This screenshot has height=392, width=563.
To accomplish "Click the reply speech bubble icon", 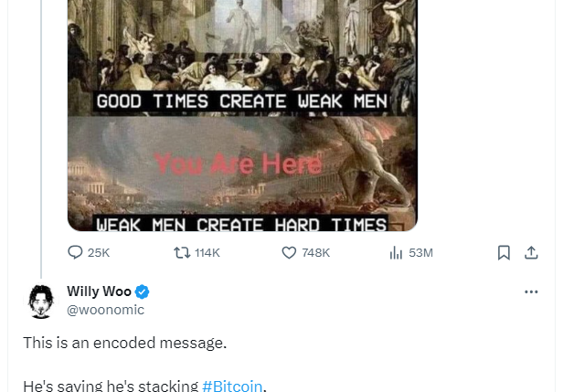I will pos(75,252).
